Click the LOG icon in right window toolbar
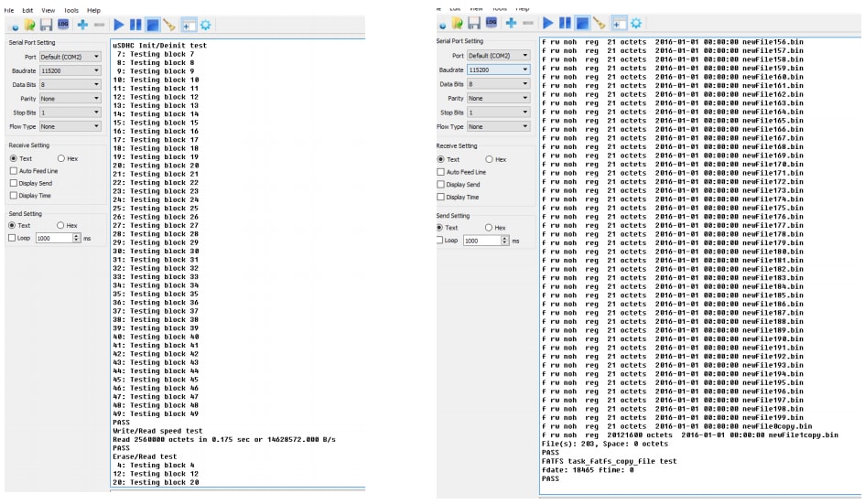The width and height of the screenshot is (865, 504). (492, 23)
